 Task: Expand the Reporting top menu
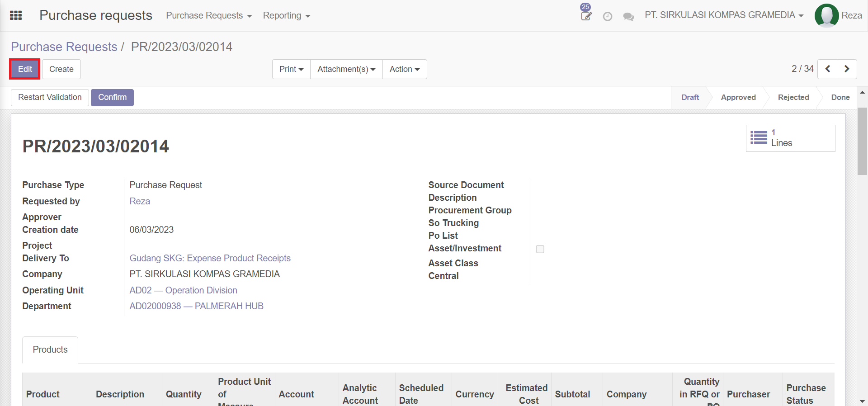(287, 15)
